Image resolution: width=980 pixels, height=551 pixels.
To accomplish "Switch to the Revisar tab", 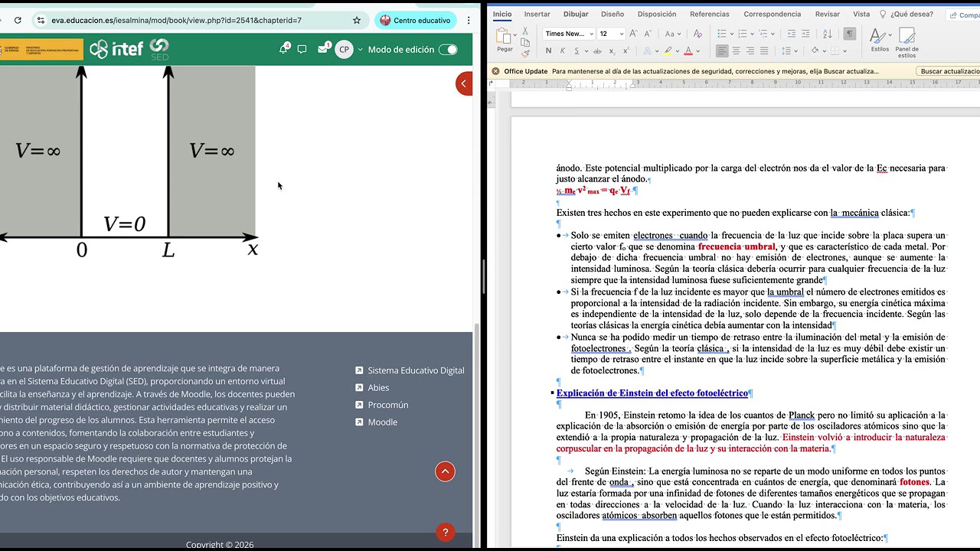I will tap(828, 14).
